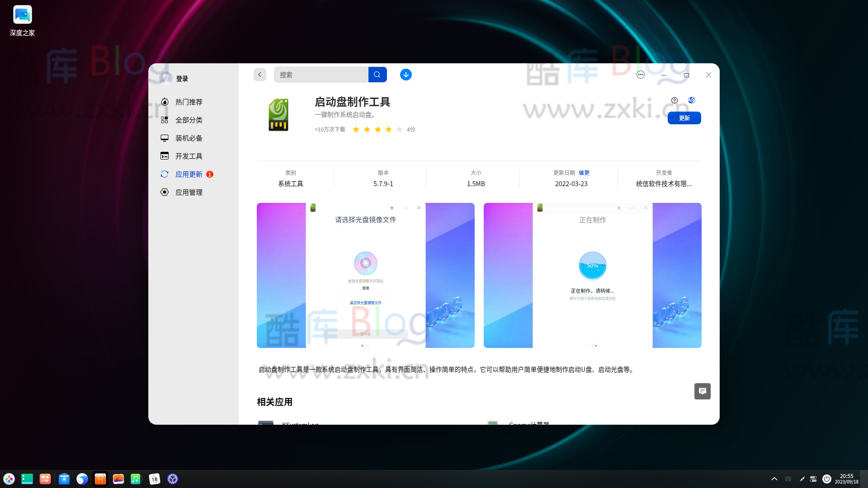The image size is (868, 488).
Task: Start a search with the magnifier icon
Action: (377, 75)
